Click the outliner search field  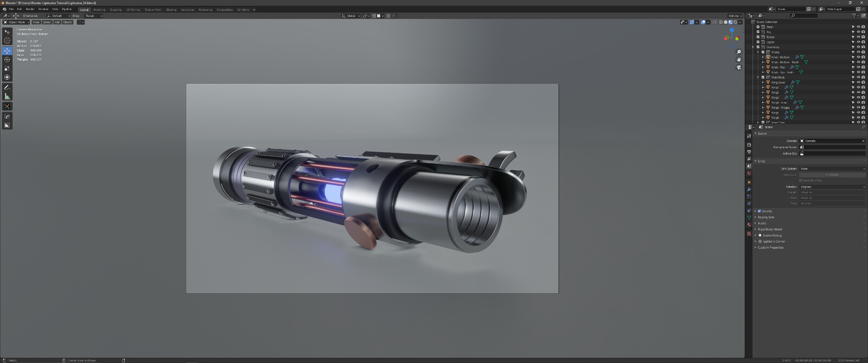tap(803, 16)
